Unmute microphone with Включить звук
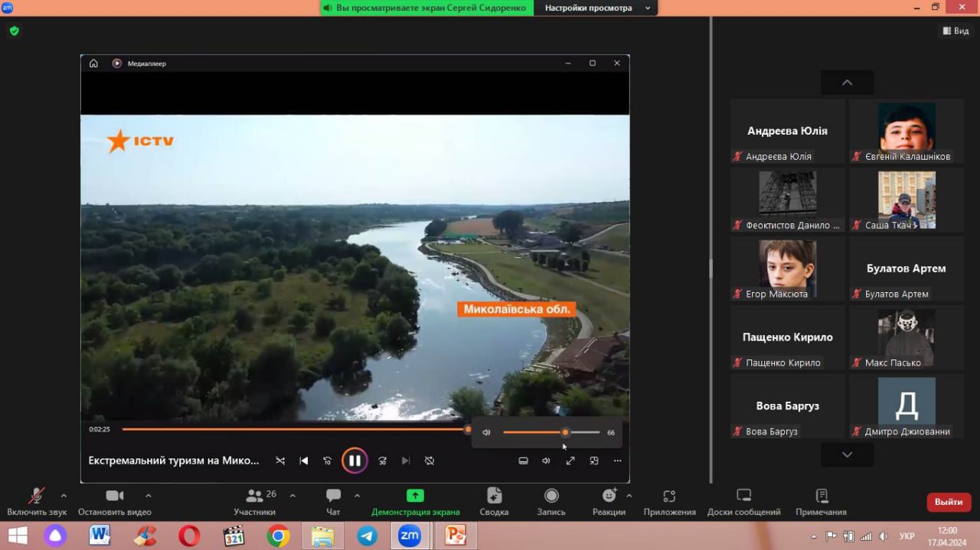980x550 pixels. tap(37, 502)
